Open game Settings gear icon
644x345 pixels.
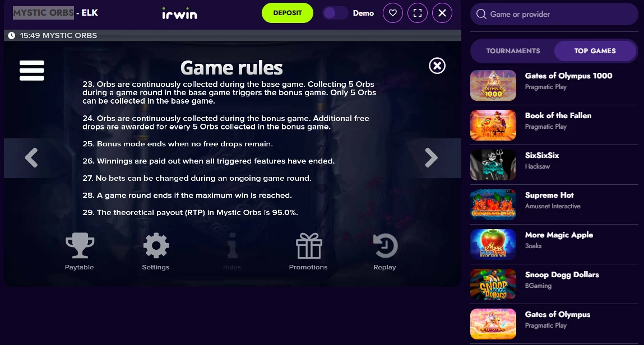pos(156,246)
